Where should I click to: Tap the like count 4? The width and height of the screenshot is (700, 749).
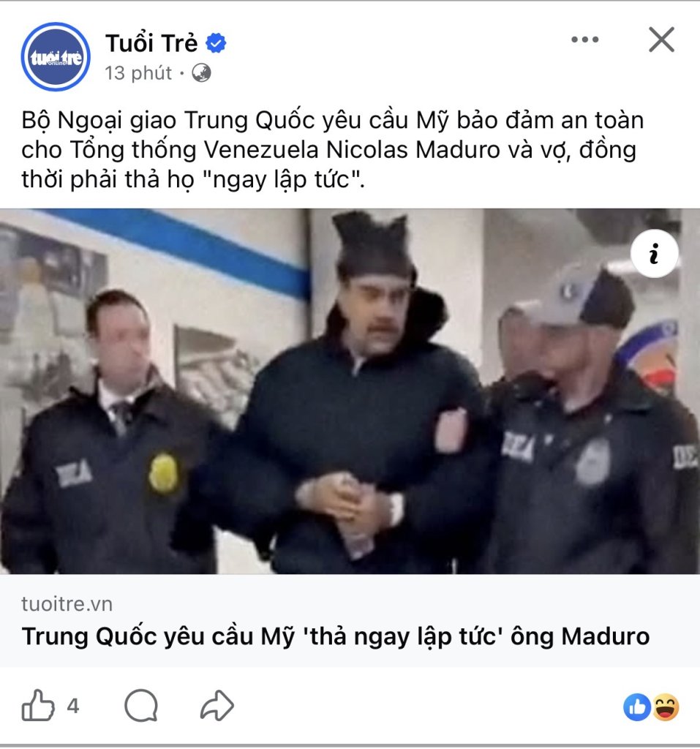72,706
